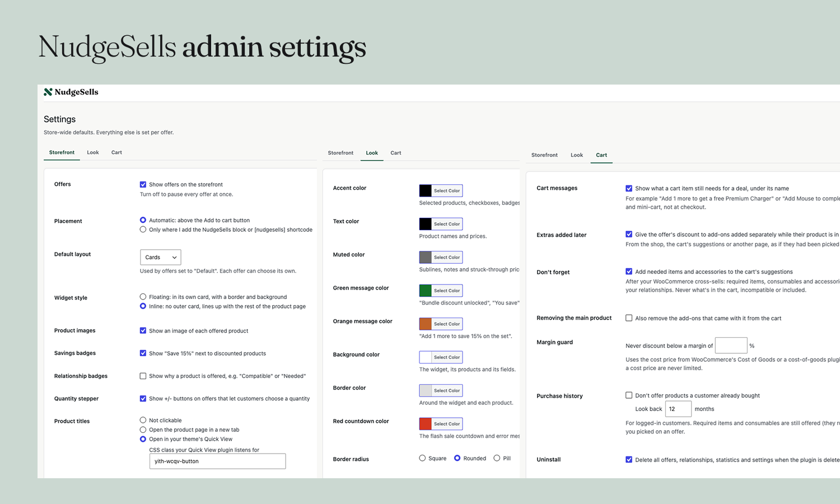Image resolution: width=840 pixels, height=504 pixels.
Task: Set product titles to Not clickable
Action: pyautogui.click(x=143, y=420)
